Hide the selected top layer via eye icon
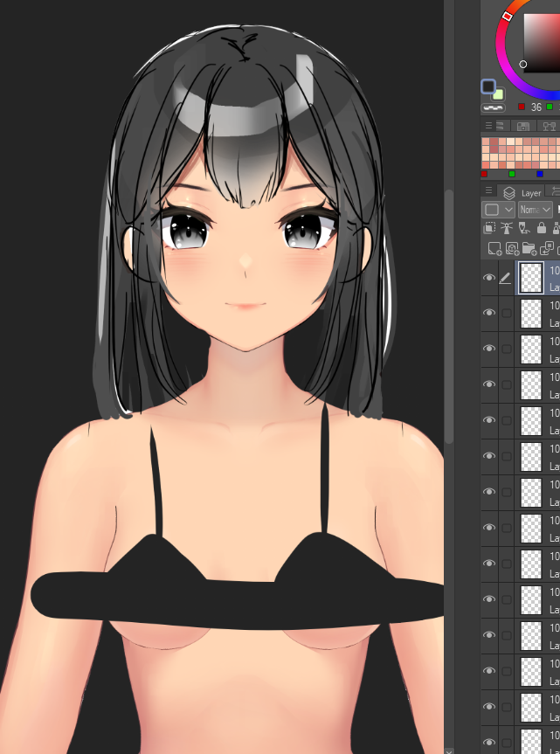This screenshot has height=754, width=560. click(489, 278)
